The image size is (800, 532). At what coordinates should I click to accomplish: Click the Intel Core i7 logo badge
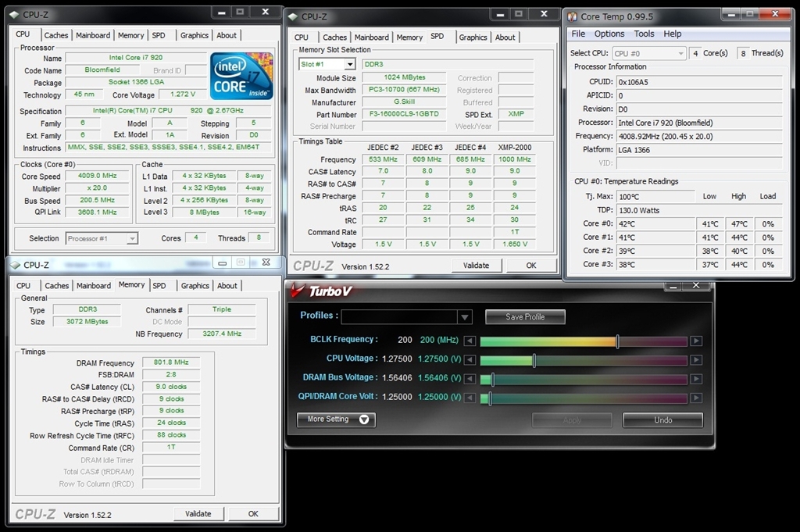pos(241,76)
